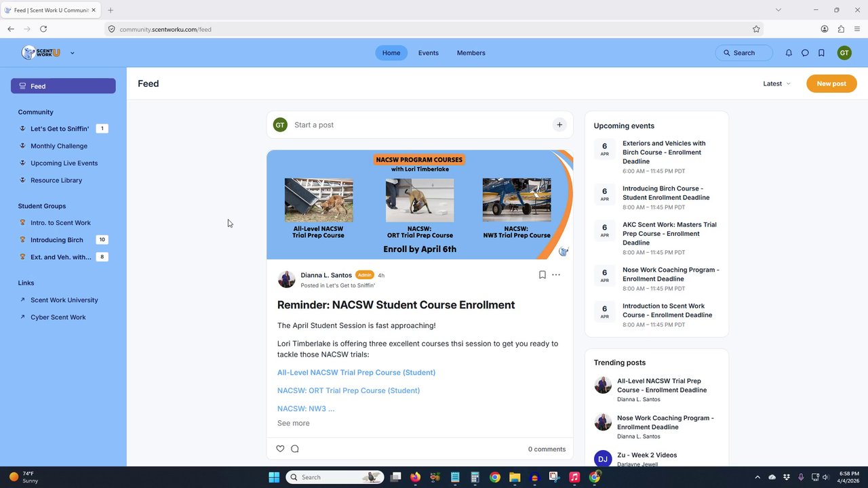Open Firefox from the taskbar
The height and width of the screenshot is (488, 868).
(415, 477)
